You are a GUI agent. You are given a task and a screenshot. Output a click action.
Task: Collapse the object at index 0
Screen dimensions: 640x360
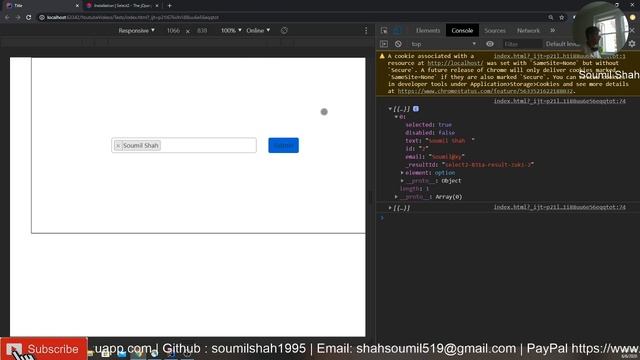(396, 117)
